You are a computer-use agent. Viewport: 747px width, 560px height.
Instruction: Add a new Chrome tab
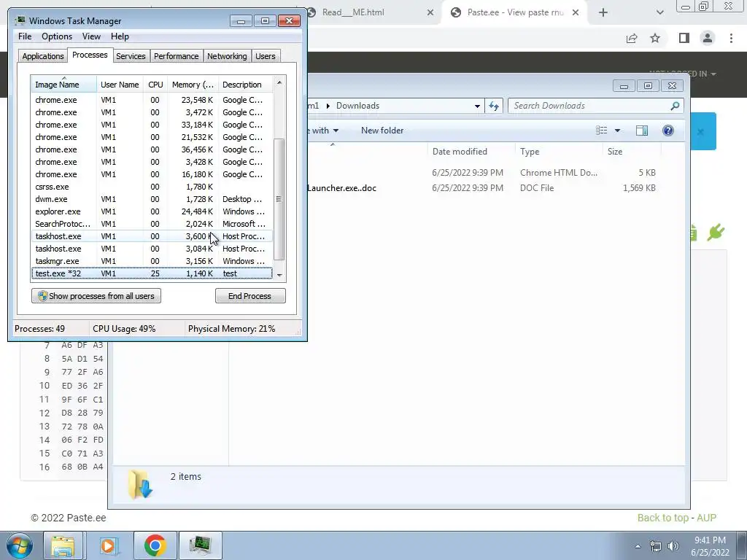click(x=603, y=12)
